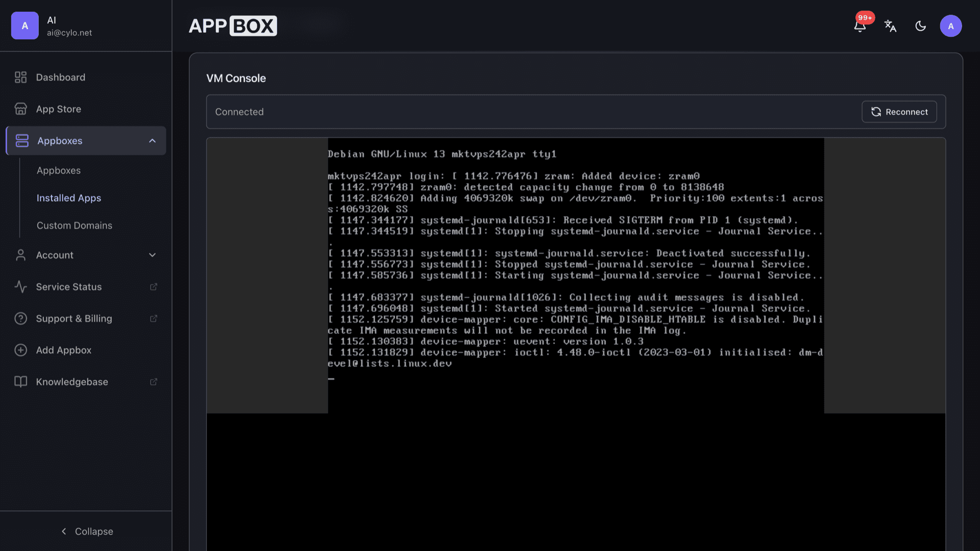980x551 pixels.
Task: Click the VM Console heading
Action: (x=236, y=78)
